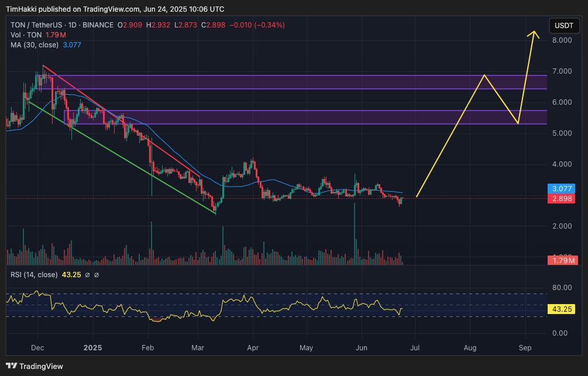Click the blue "3.077" price axis tag
The image size is (588, 376).
[561, 188]
